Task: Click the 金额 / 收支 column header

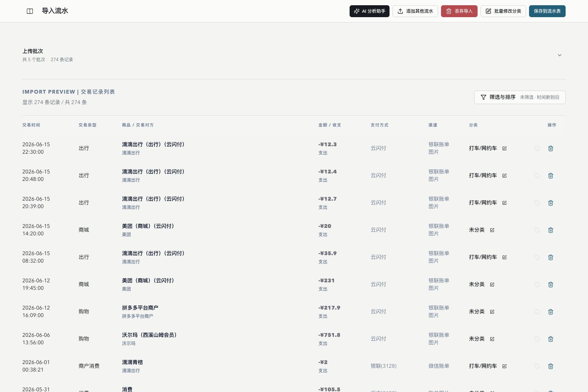Action: pyautogui.click(x=329, y=125)
